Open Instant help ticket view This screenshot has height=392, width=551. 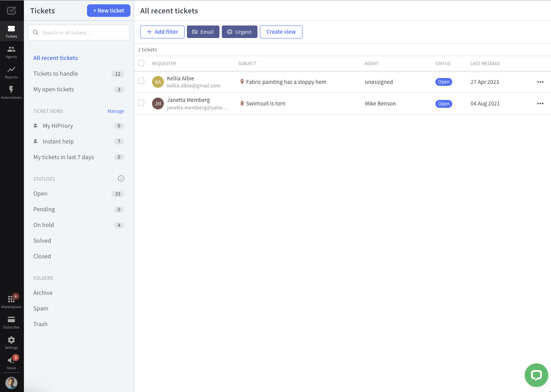79,142
